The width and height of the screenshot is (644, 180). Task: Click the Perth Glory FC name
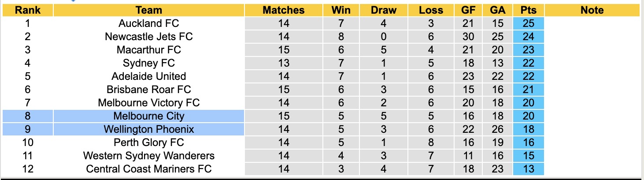(148, 142)
